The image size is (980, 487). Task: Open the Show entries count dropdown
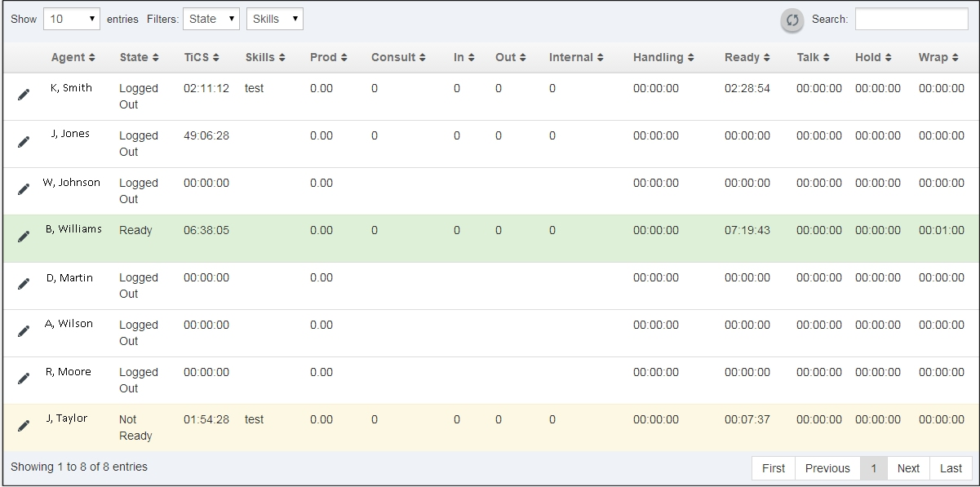pos(72,19)
